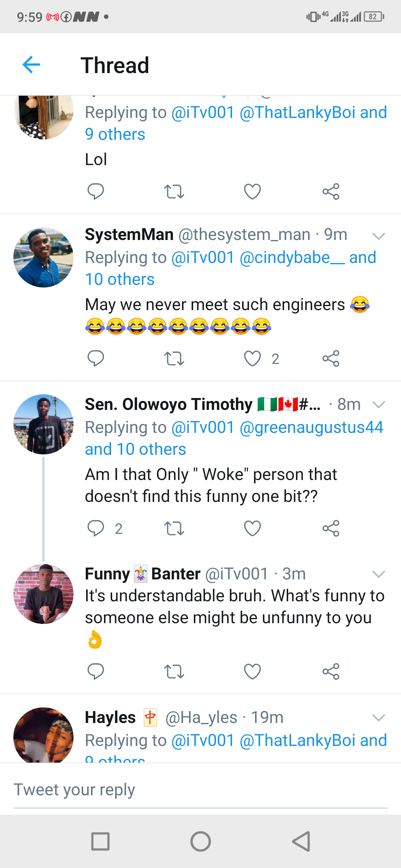View SystemMan's profile picture
The width and height of the screenshot is (401, 868).
(x=43, y=257)
